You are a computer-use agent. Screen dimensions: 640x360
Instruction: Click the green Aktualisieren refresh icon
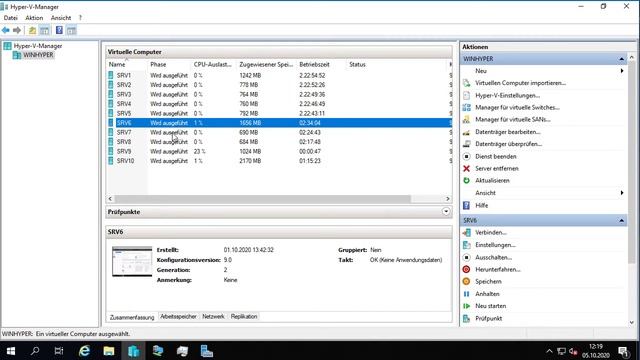click(467, 180)
